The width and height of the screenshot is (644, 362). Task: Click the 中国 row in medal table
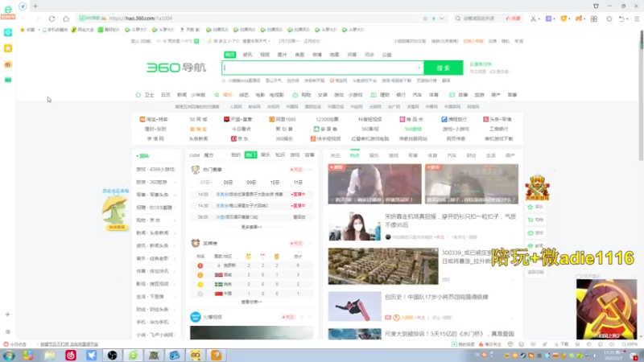coord(252,294)
